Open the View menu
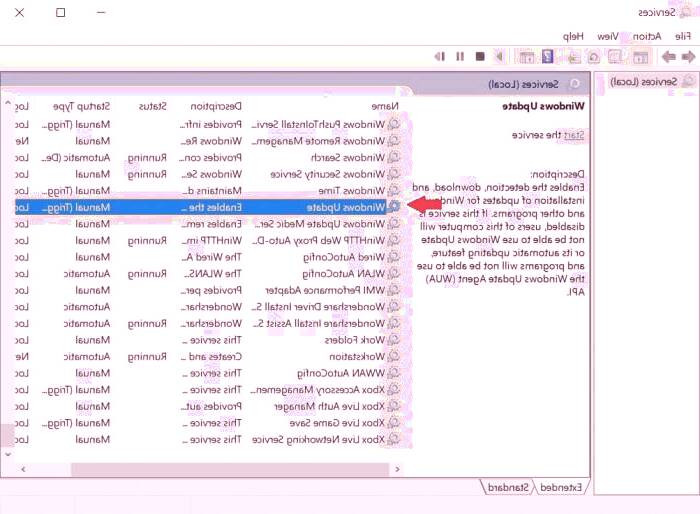700x514 pixels. tap(608, 36)
